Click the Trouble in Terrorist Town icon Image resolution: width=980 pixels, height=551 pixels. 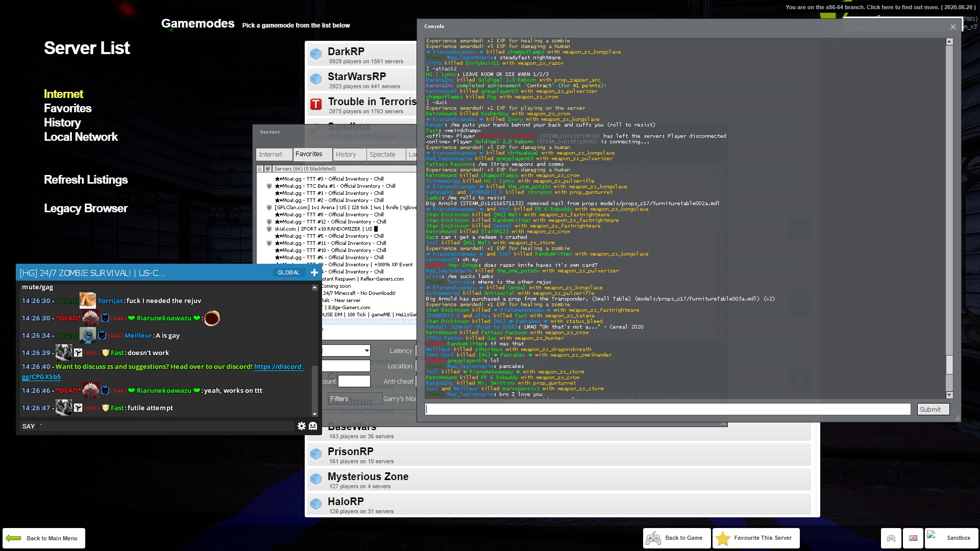[x=316, y=104]
